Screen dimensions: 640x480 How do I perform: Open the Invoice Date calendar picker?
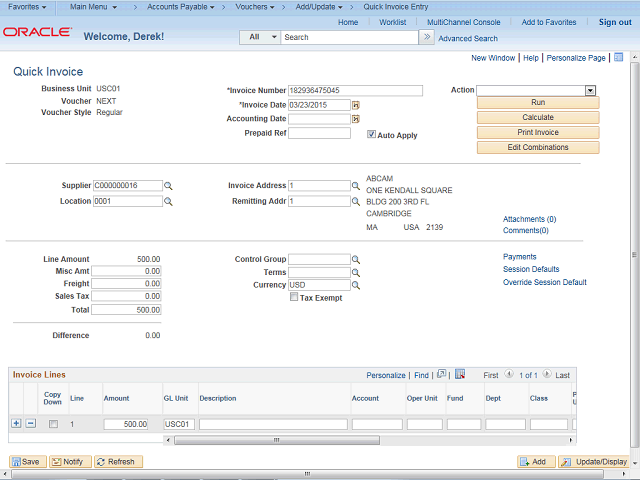click(355, 105)
